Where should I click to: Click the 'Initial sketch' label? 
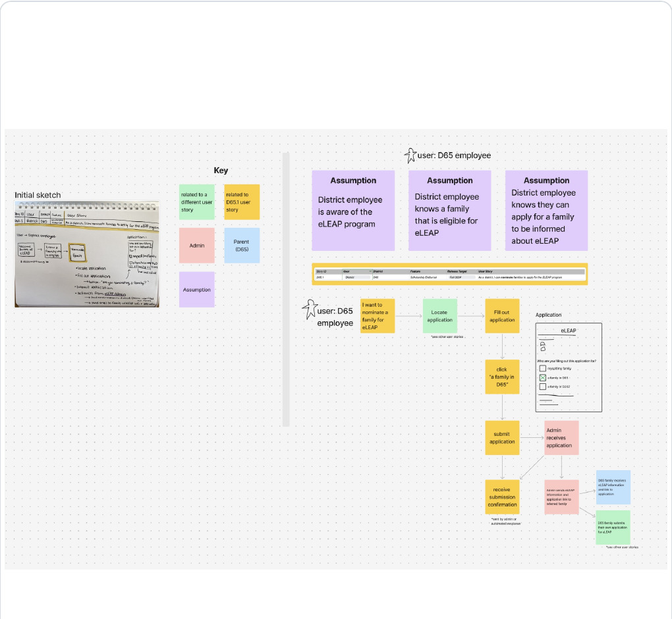tap(38, 196)
